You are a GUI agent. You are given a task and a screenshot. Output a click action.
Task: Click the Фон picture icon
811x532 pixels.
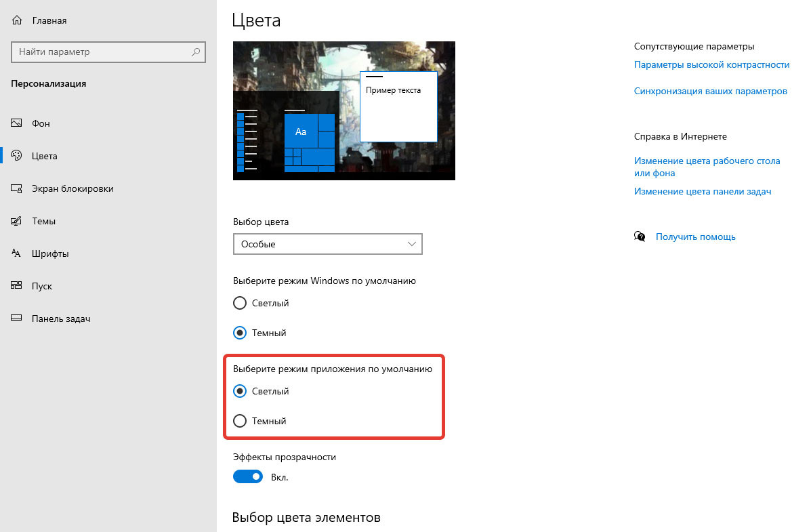coord(16,123)
